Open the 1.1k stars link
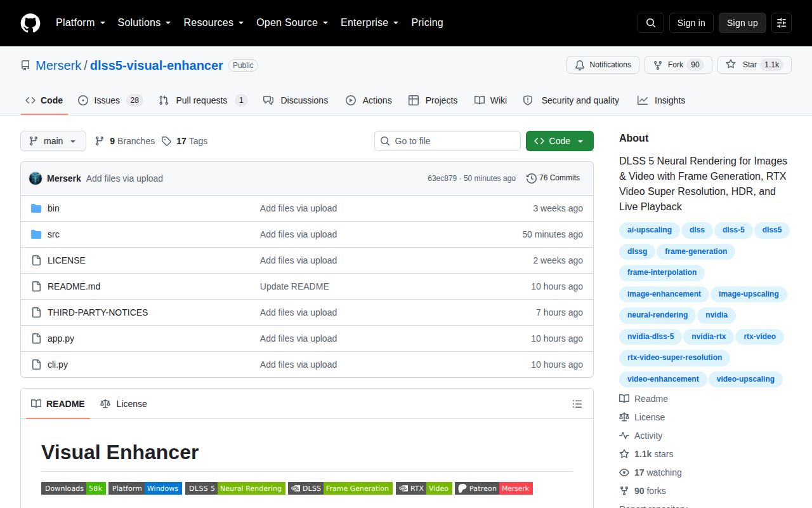The image size is (812, 508). pos(646,454)
